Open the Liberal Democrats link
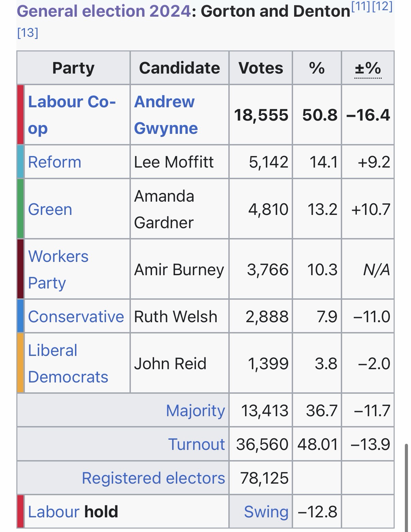The image size is (411, 532). point(53,351)
